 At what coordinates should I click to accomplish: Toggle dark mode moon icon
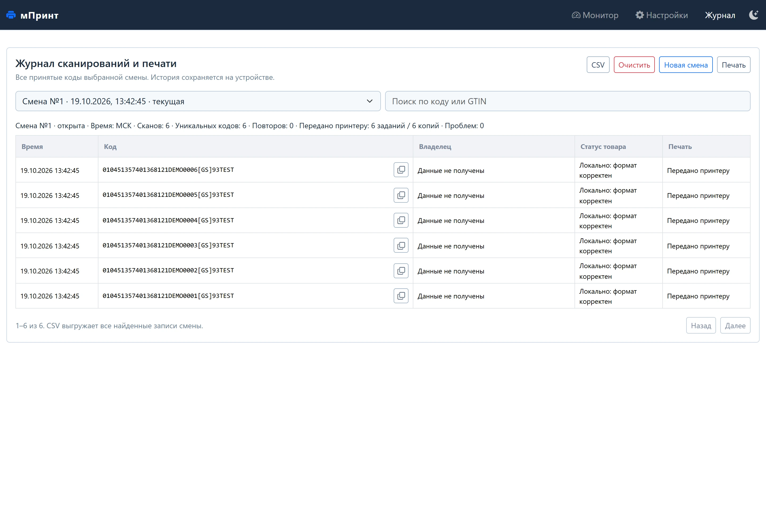pyautogui.click(x=754, y=15)
